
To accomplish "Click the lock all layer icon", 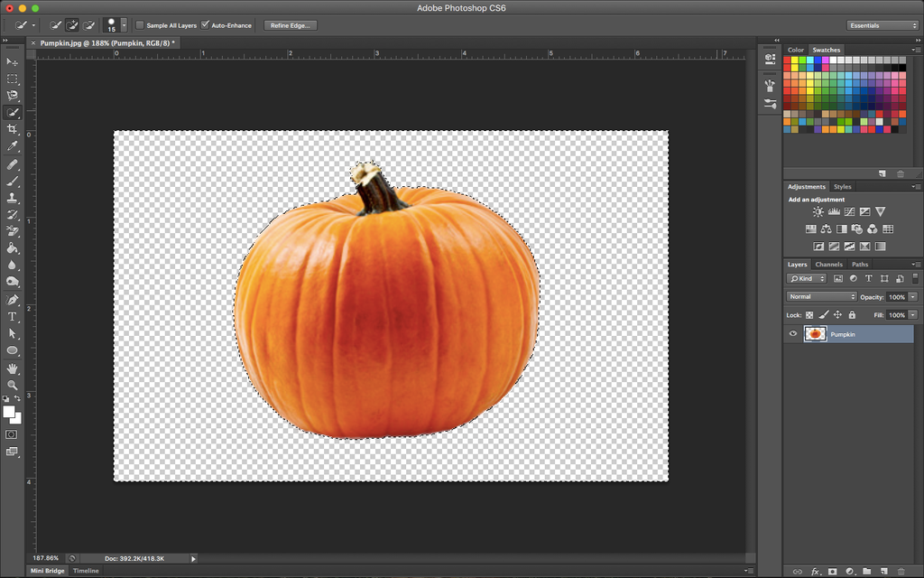I will [x=852, y=315].
